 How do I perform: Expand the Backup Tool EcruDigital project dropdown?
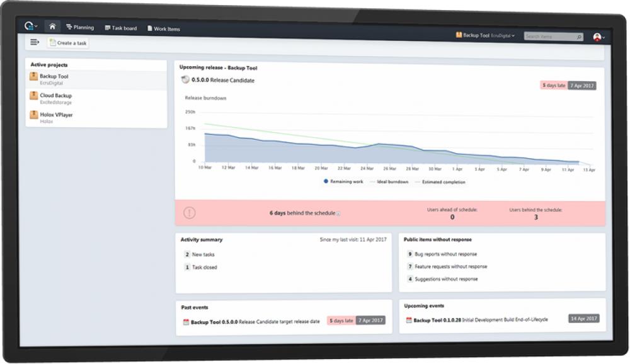click(485, 36)
